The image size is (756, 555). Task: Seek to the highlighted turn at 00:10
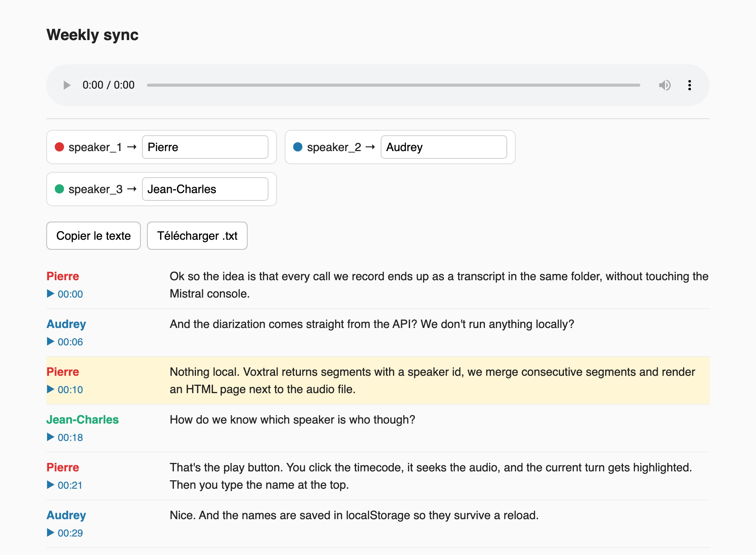[65, 390]
